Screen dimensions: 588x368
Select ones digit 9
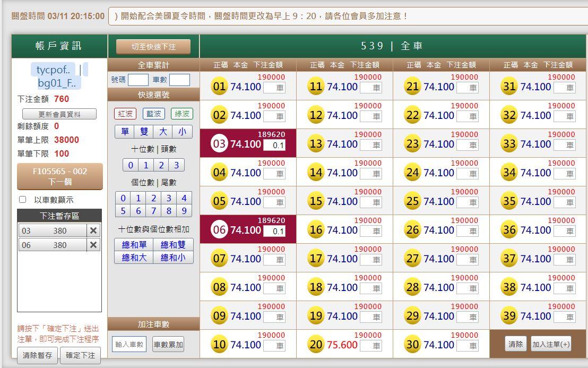click(x=184, y=211)
